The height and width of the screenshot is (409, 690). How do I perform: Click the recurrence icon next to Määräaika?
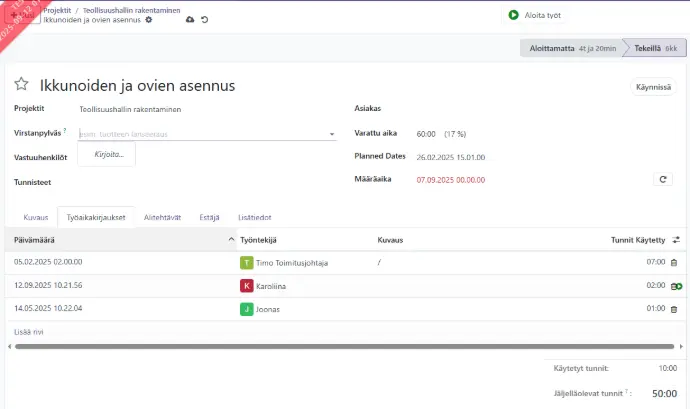662,179
